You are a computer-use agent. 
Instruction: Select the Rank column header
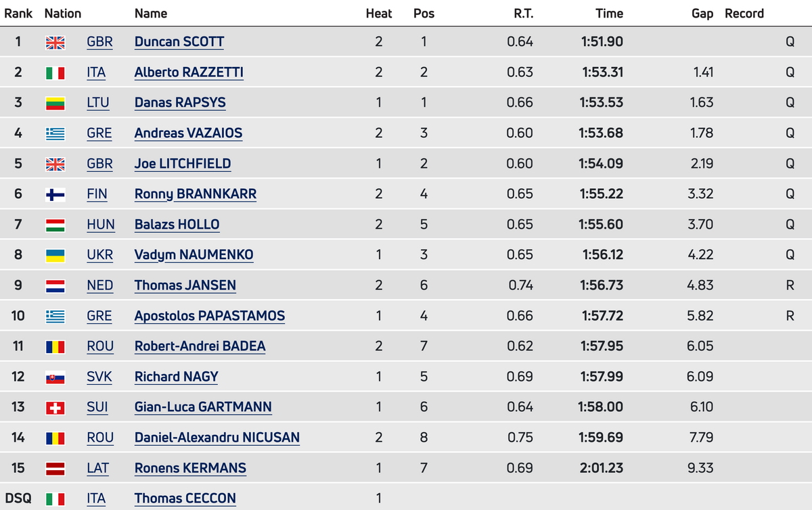coord(18,14)
